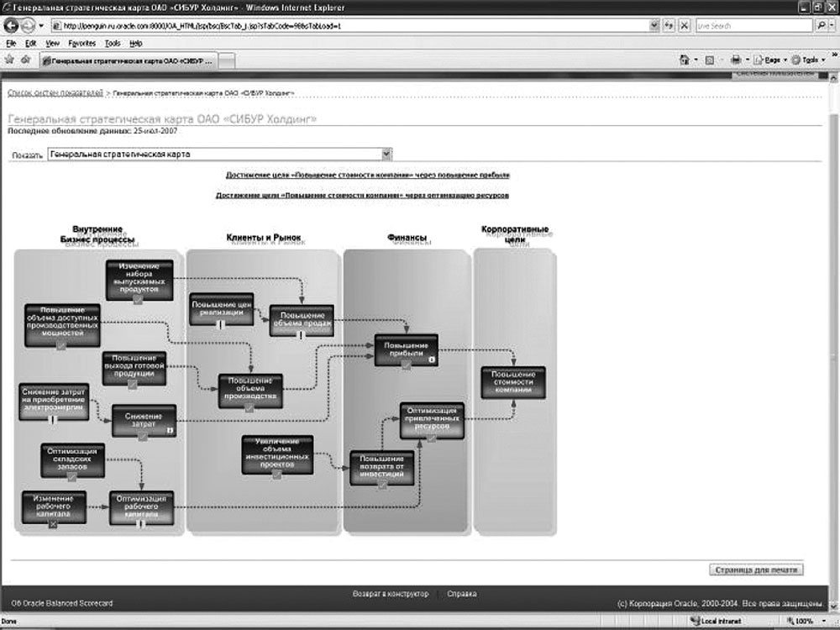Screen dimensions: 840x630
Task: Click the Страница для печати button
Action: (757, 570)
